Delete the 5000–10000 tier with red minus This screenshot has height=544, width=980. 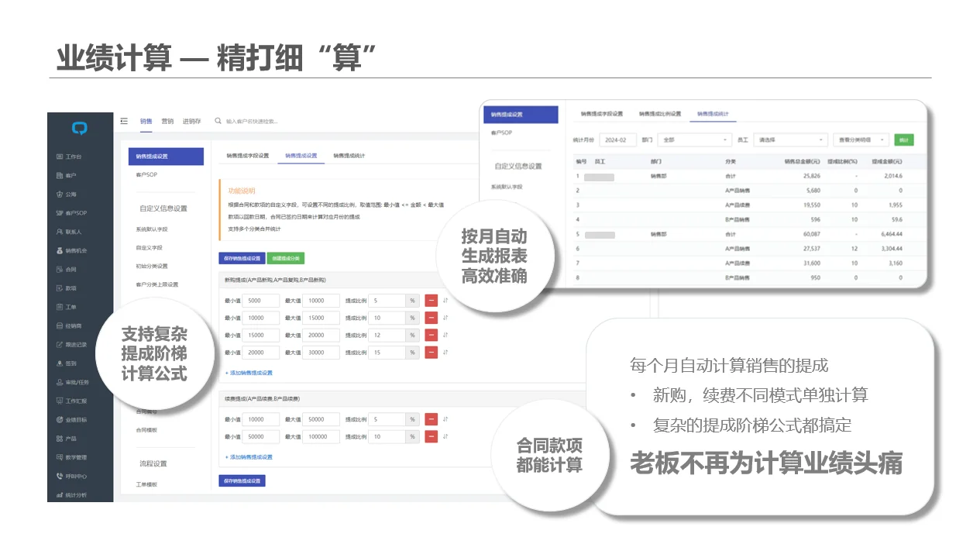(x=432, y=301)
